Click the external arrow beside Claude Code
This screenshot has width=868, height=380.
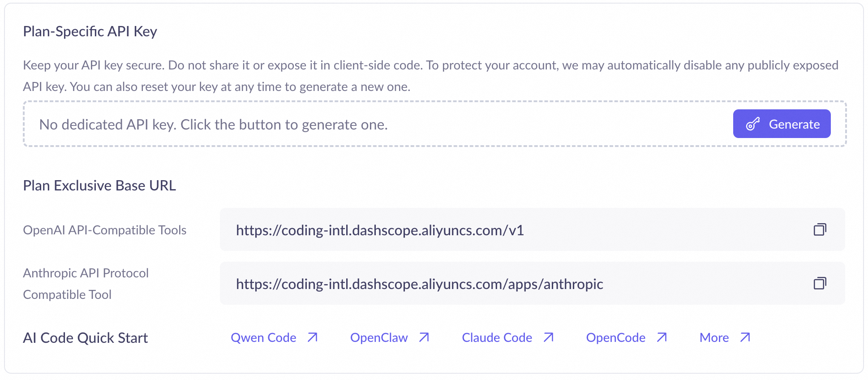549,337
